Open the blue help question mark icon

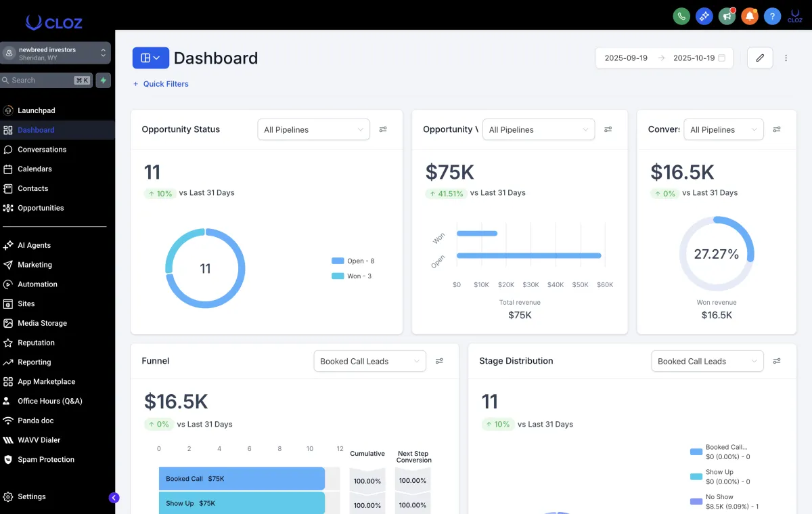click(772, 16)
